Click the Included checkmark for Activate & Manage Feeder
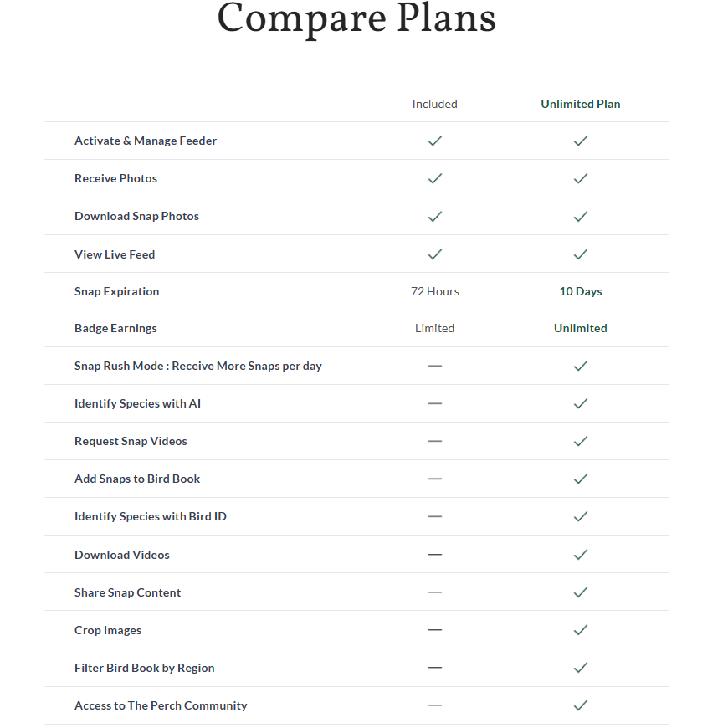 click(434, 141)
